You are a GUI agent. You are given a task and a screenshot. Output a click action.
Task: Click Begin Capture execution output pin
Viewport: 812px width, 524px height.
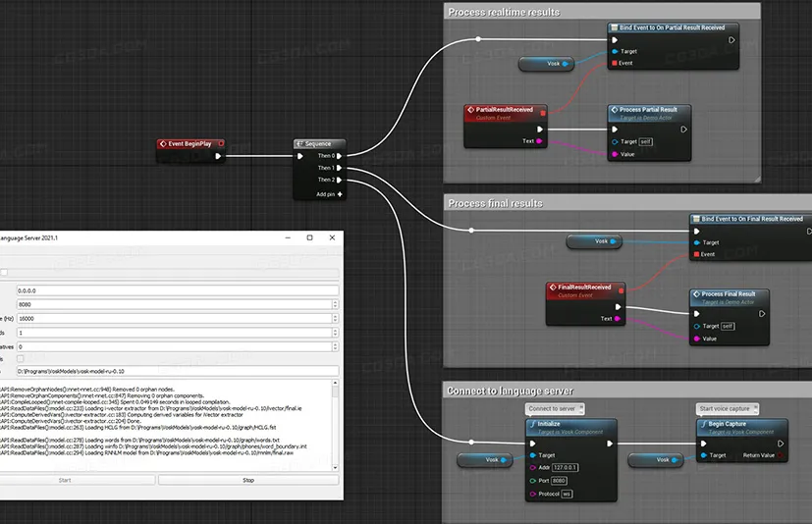pos(781,444)
